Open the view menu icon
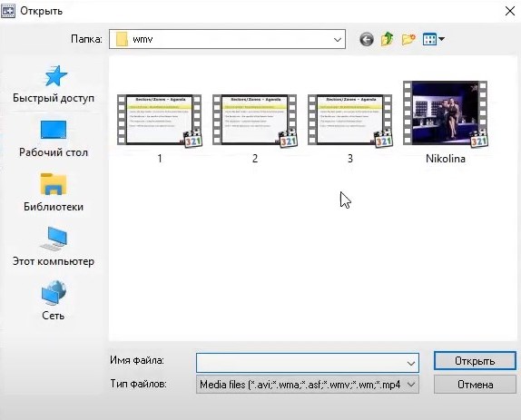Image resolution: width=521 pixels, height=420 pixels. point(429,40)
